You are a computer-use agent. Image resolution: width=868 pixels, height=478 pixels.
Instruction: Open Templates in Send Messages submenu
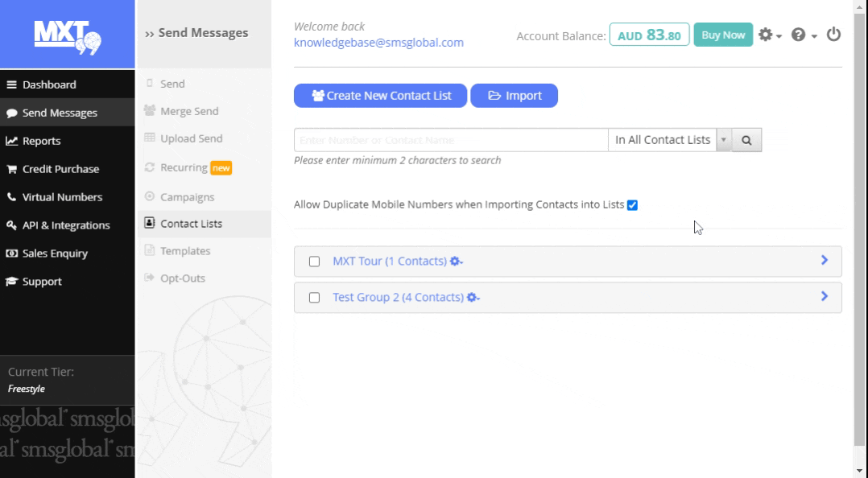[x=184, y=251]
